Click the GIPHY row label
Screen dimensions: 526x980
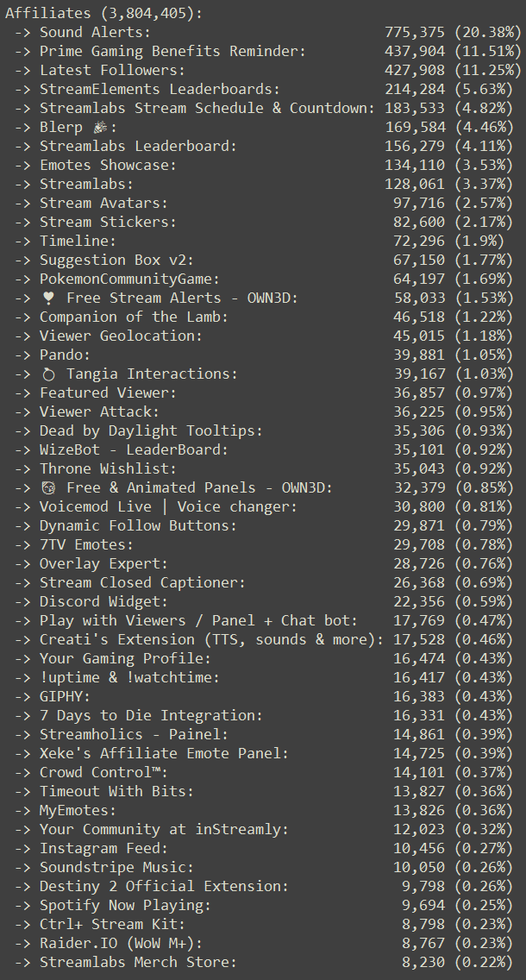click(x=65, y=696)
